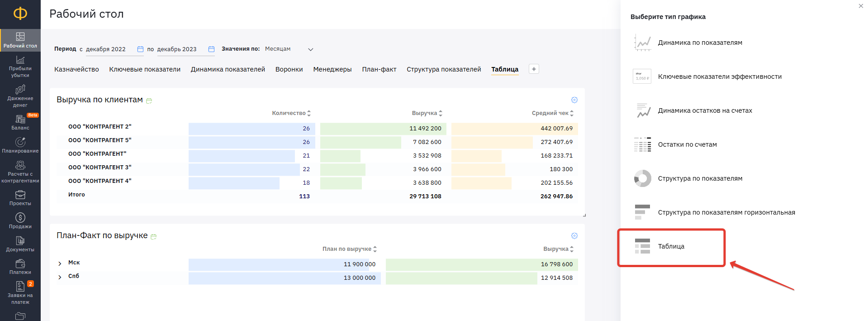868x321 pixels.
Task: Switch to Динамика показателей tab
Action: [228, 69]
